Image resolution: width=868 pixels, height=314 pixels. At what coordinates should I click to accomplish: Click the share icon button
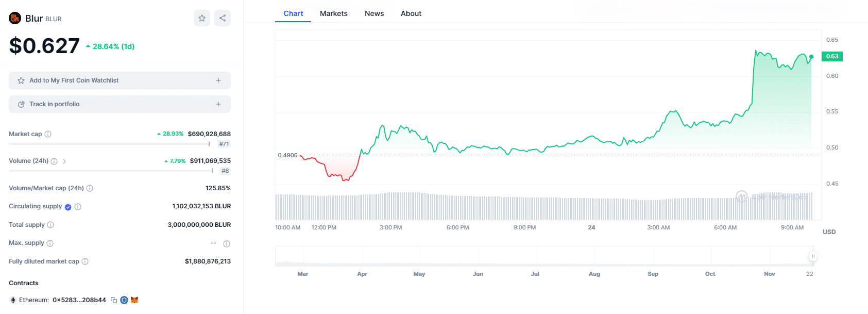[223, 18]
